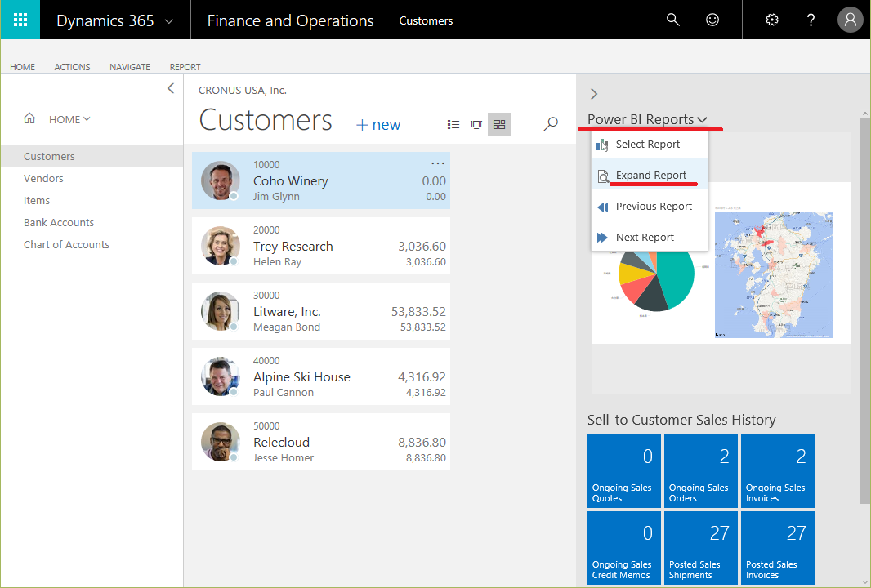Image resolution: width=871 pixels, height=588 pixels.
Task: Choose Previous Report menu item
Action: [x=650, y=206]
